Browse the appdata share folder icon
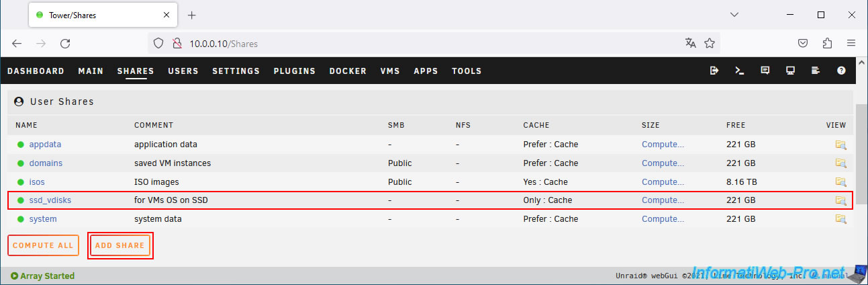The height and width of the screenshot is (285, 868). pyautogui.click(x=840, y=145)
